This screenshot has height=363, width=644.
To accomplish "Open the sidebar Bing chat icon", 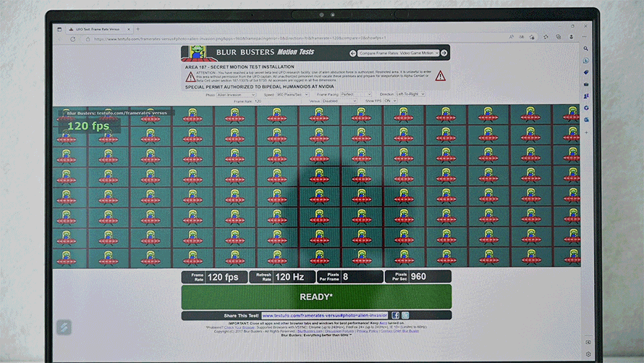I will pos(586,60).
